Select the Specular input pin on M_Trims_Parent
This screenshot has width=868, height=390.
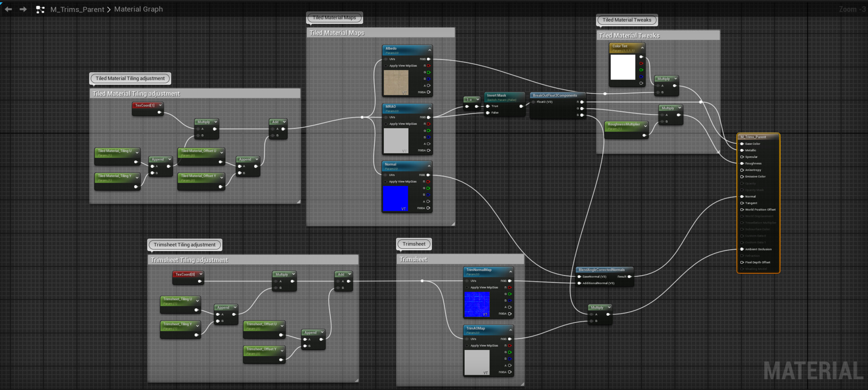click(x=742, y=157)
